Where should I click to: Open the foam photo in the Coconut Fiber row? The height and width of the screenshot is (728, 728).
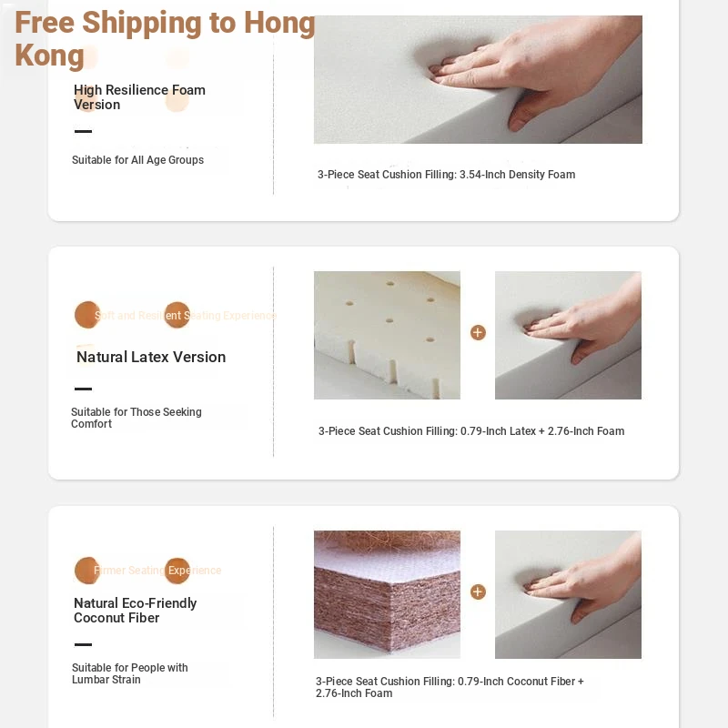point(568,594)
